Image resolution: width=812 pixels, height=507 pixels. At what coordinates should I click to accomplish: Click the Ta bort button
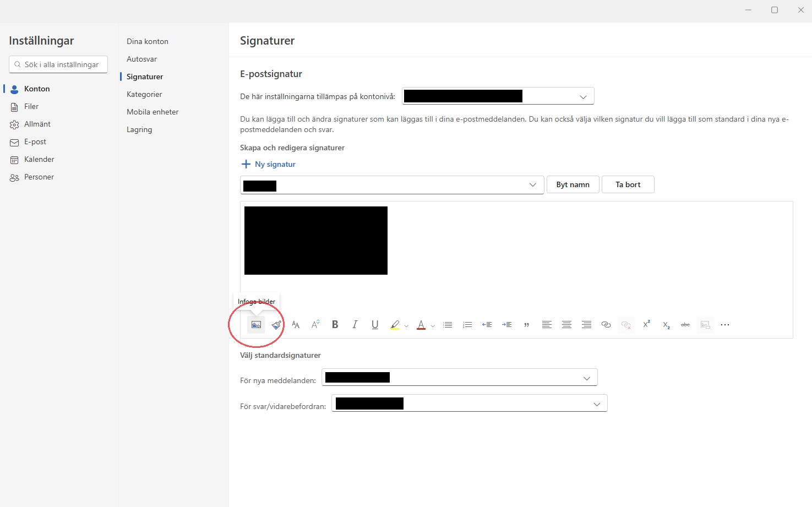(x=628, y=184)
